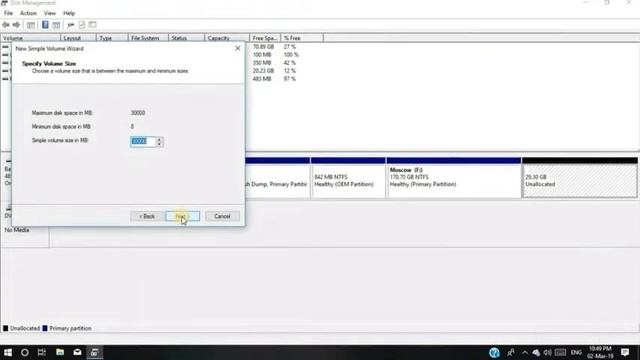
Task: Click the Primary partition legend blue swatch
Action: coord(45,328)
